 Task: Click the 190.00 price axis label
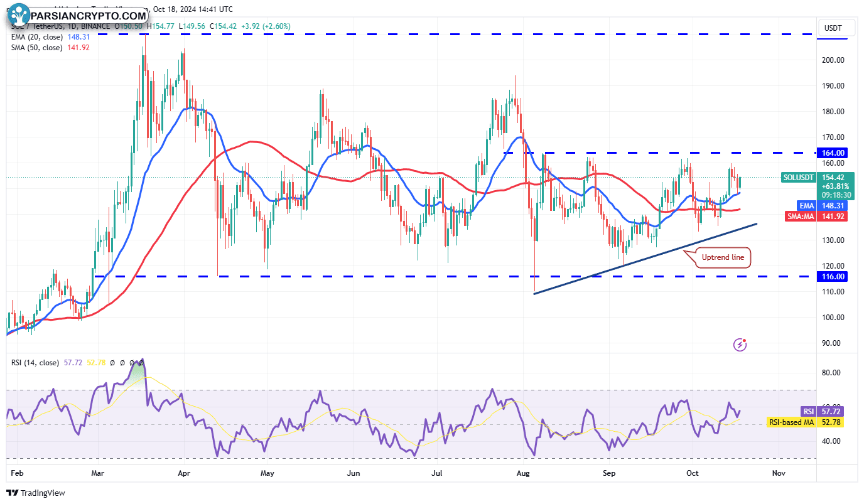[x=832, y=86]
